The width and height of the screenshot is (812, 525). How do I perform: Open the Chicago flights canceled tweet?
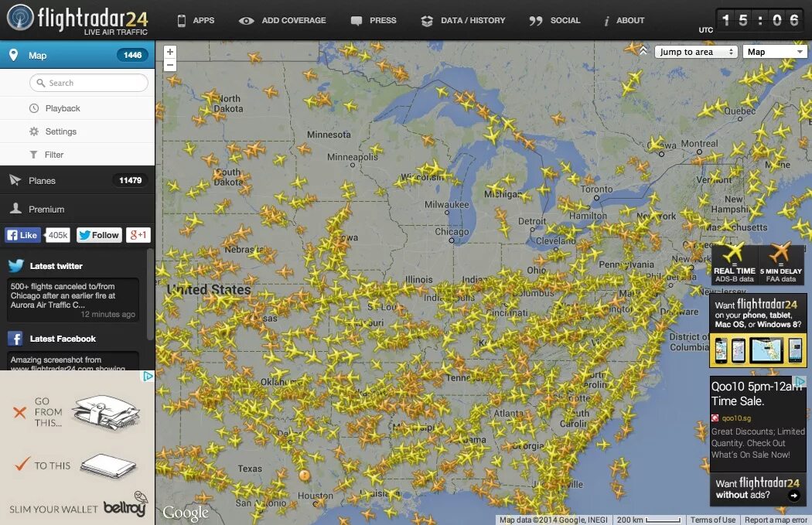pos(73,300)
